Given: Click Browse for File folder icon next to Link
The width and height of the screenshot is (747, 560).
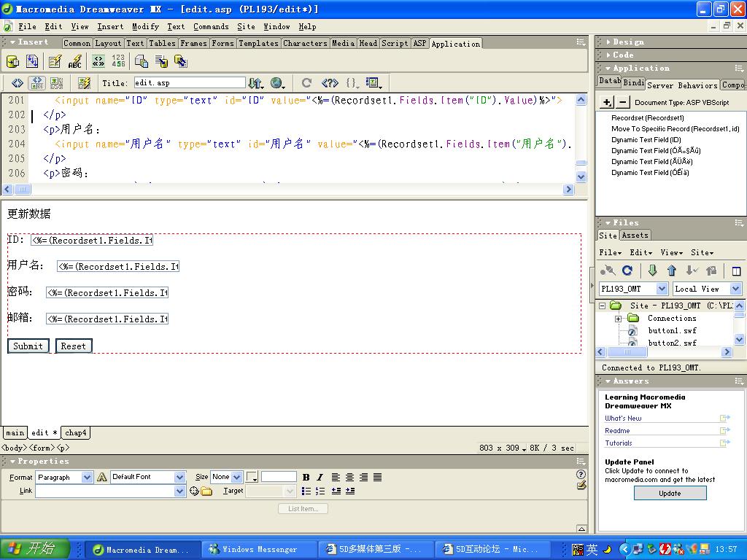Looking at the screenshot, I should pos(206,491).
